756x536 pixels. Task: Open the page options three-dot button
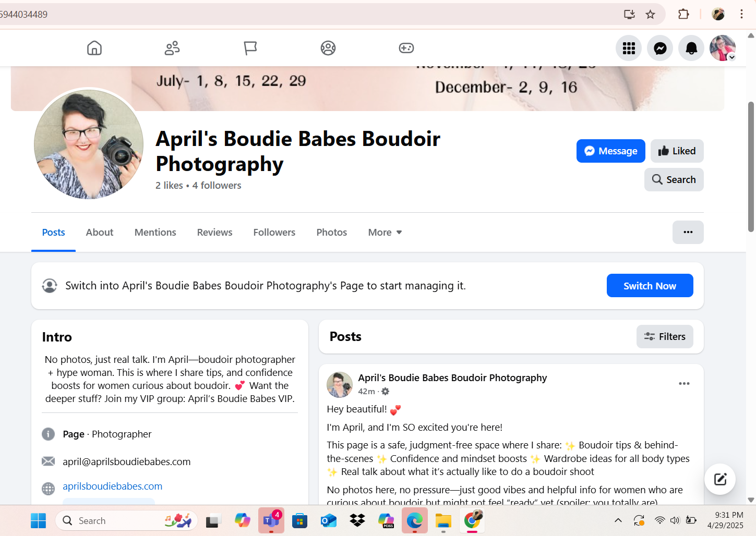click(x=688, y=232)
